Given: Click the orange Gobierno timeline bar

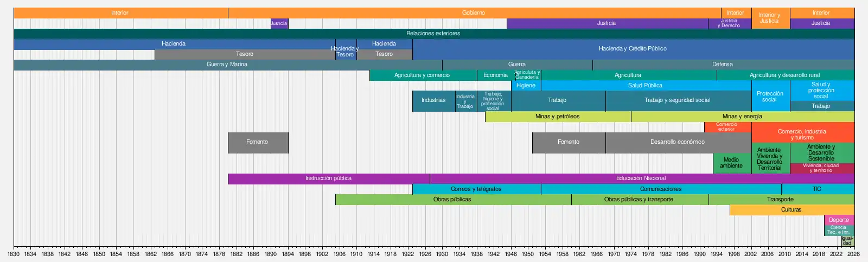Looking at the screenshot, I should click(474, 12).
